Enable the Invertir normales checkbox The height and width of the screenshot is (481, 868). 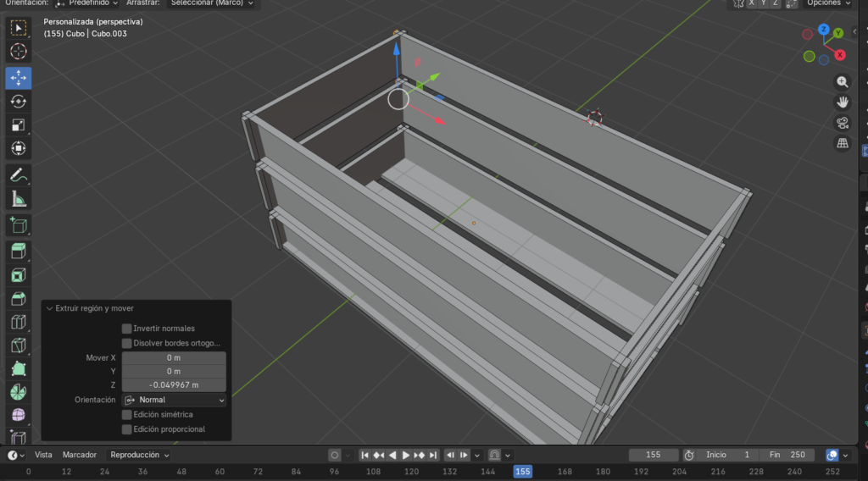pos(127,329)
